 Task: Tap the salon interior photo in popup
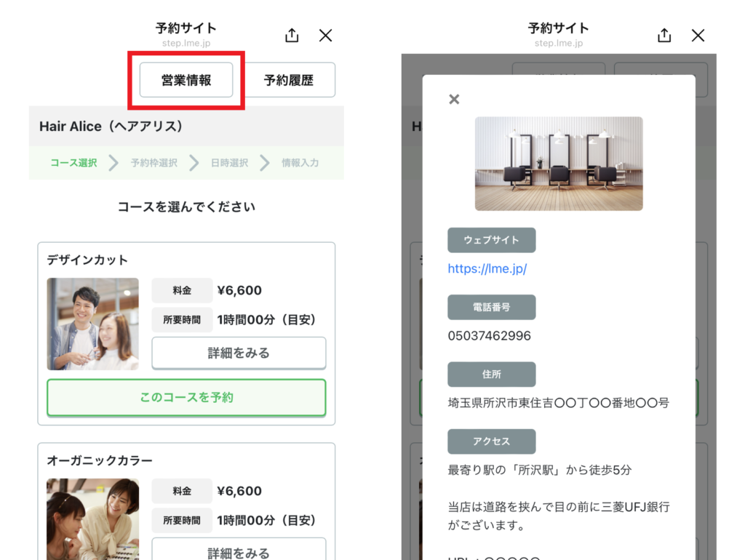click(559, 164)
